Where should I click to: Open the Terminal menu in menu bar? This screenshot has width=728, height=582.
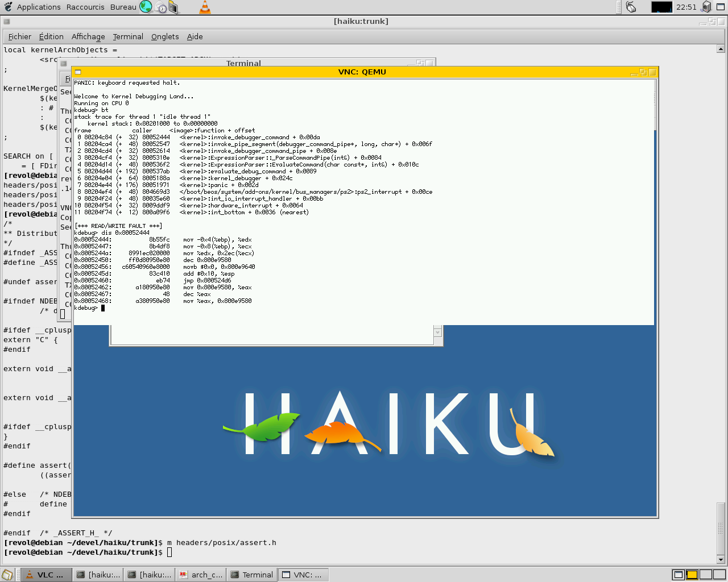pos(128,36)
